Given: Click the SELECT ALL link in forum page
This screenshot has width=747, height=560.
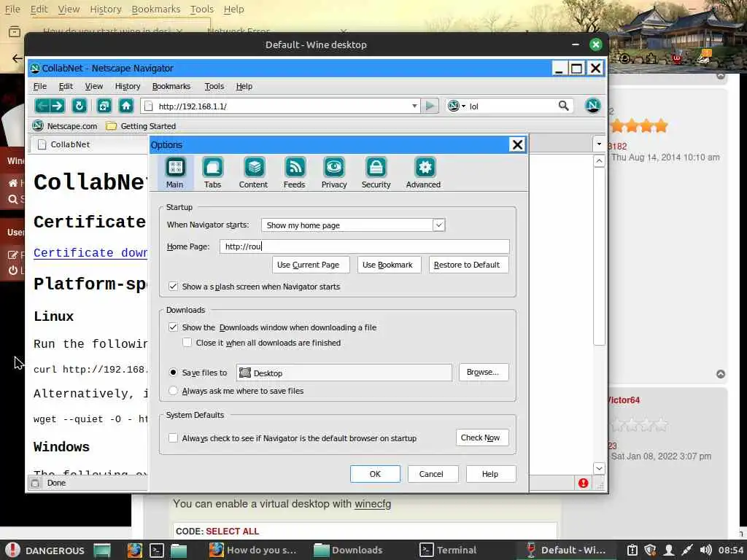Looking at the screenshot, I should [x=233, y=531].
